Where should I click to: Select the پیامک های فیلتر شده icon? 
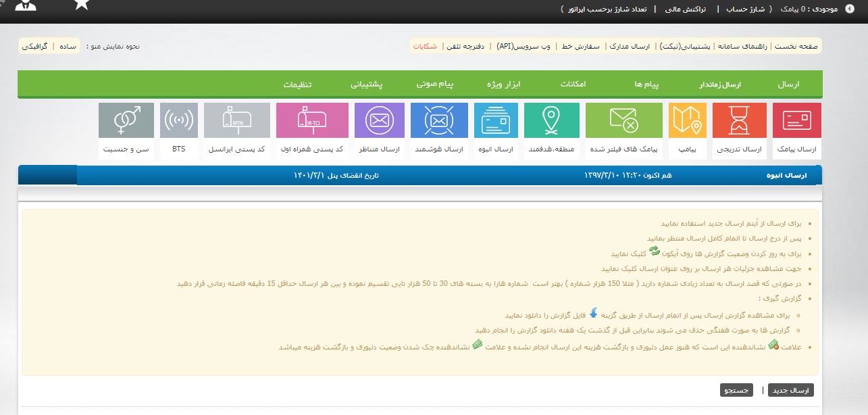coord(623,121)
